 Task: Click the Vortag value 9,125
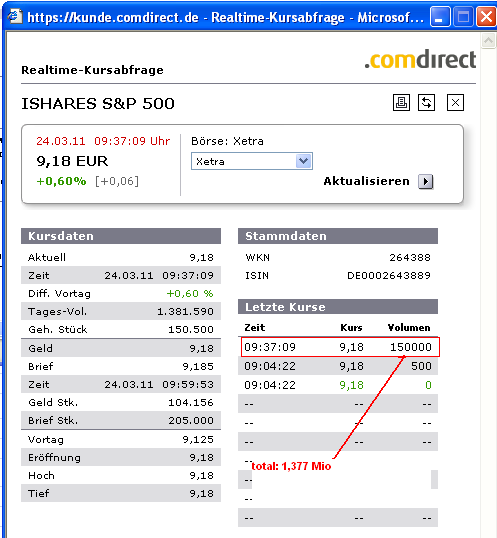tap(198, 439)
